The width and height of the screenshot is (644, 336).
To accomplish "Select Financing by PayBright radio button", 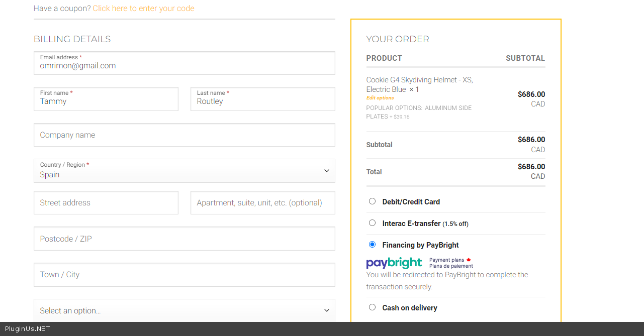I will pos(372,245).
